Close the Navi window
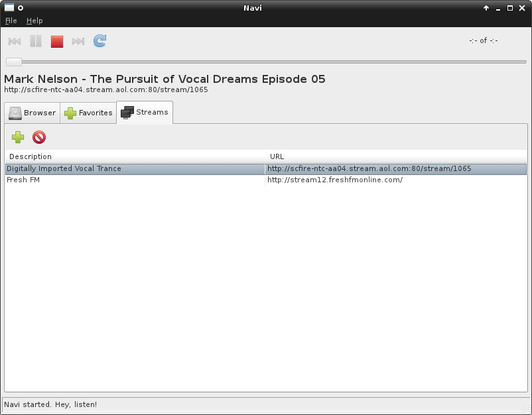Viewport: 532px width, 415px height. (x=522, y=8)
